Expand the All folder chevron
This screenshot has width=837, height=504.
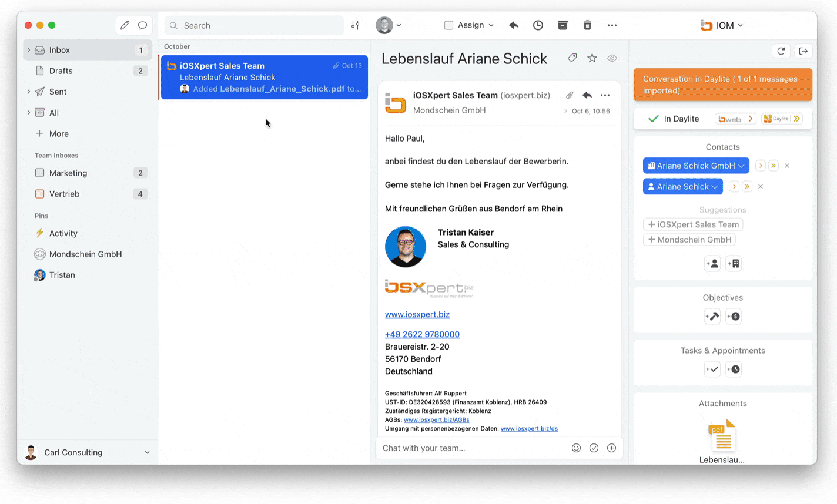pyautogui.click(x=29, y=113)
